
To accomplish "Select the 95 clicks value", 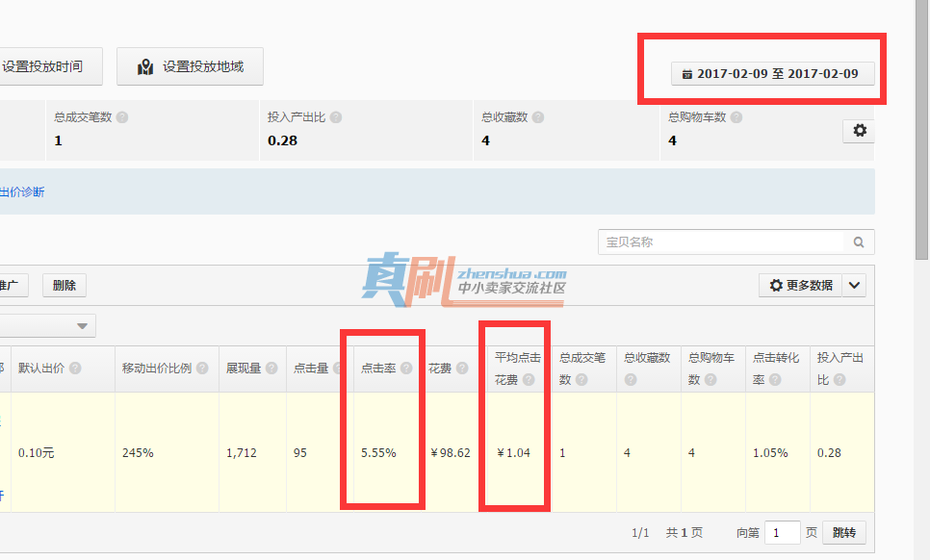I will click(300, 453).
